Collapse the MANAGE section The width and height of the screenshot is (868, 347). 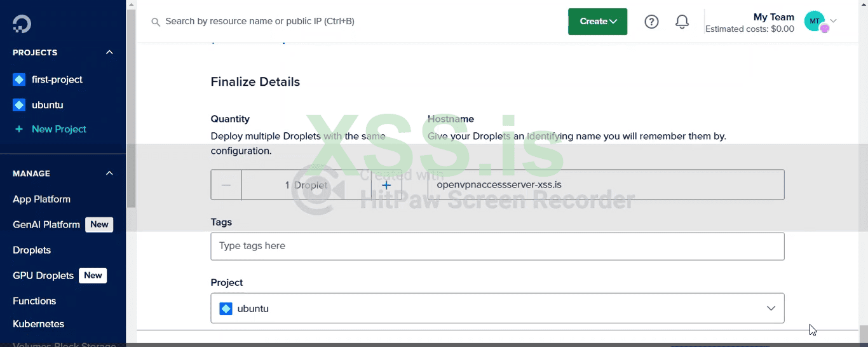(109, 173)
